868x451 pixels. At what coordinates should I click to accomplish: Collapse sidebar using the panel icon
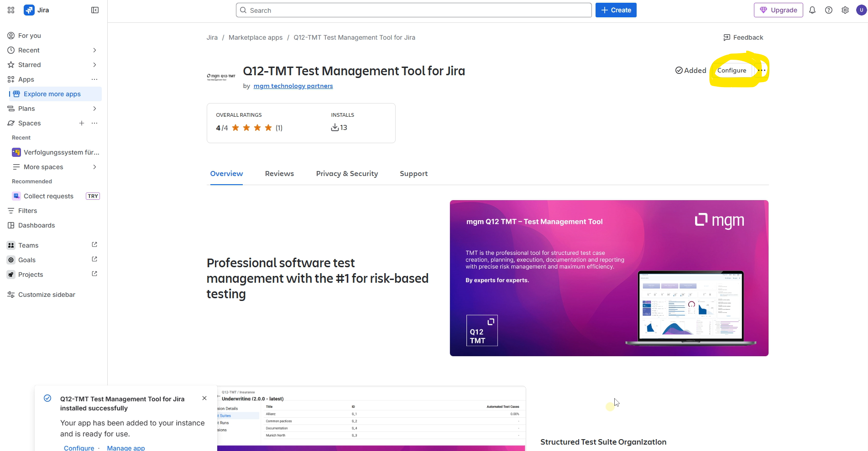95,10
